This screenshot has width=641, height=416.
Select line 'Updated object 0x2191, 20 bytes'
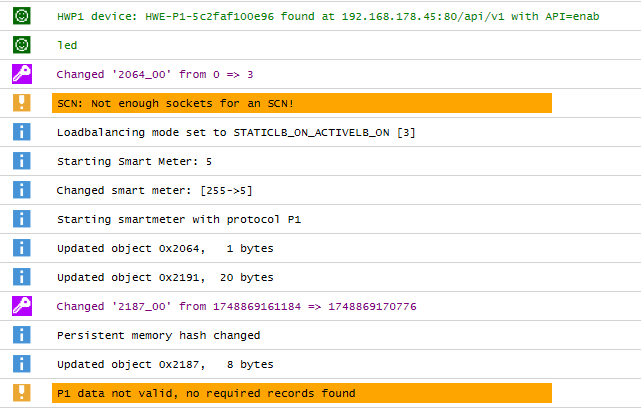[x=165, y=277]
